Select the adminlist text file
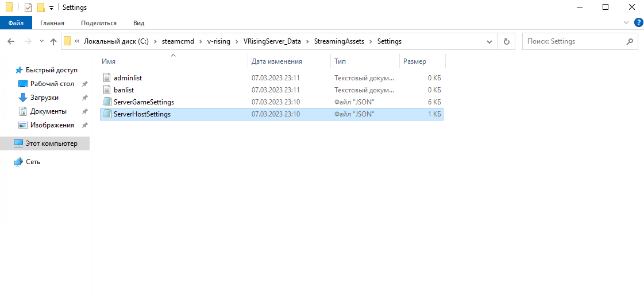The image size is (644, 303). 128,77
